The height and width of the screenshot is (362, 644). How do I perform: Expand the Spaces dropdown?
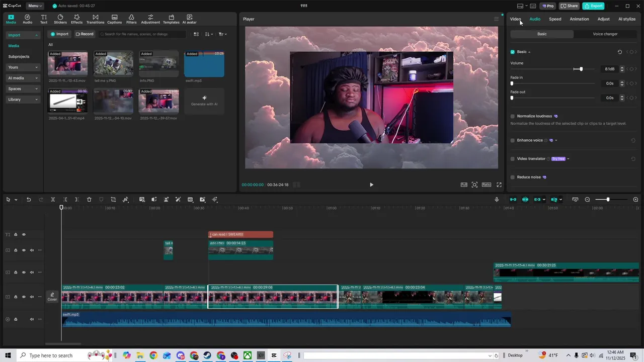click(23, 89)
